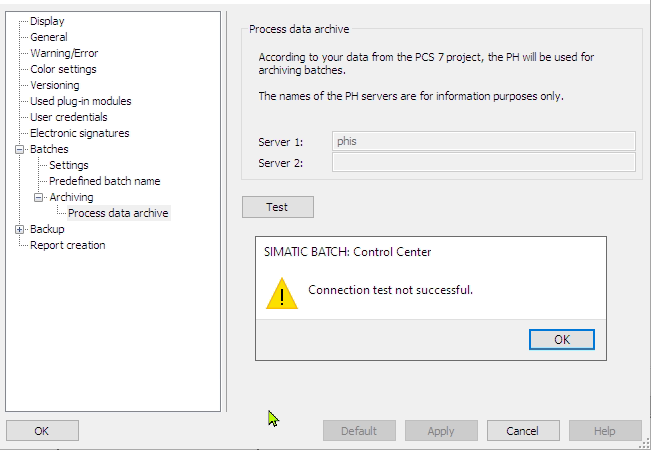Viewport: 651px width, 450px height.
Task: Open Electronic signatures settings
Action: [x=79, y=133]
